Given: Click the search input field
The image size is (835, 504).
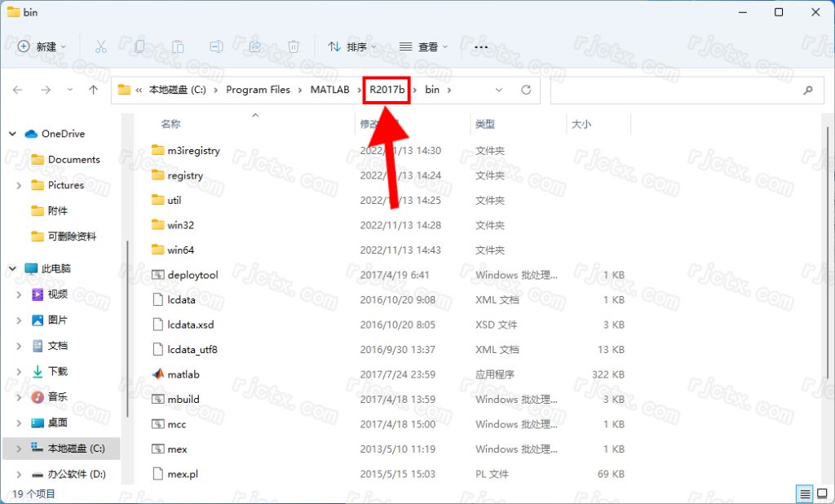Looking at the screenshot, I should click(677, 90).
